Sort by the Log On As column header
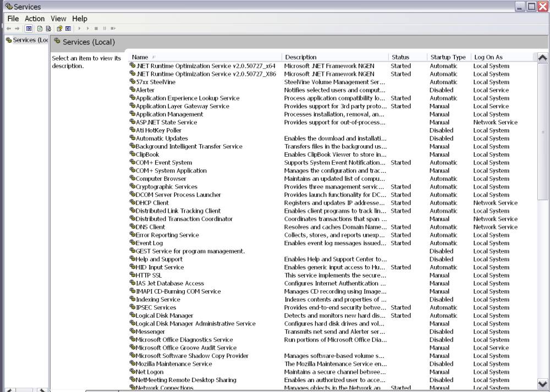Image resolution: width=550 pixels, height=392 pixels. tap(502, 57)
